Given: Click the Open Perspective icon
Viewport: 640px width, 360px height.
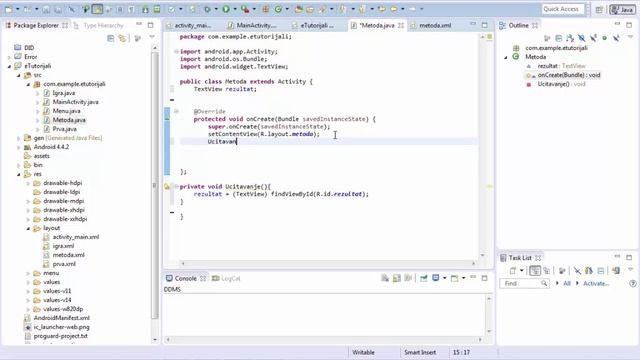Looking at the screenshot, I should click(x=599, y=9).
